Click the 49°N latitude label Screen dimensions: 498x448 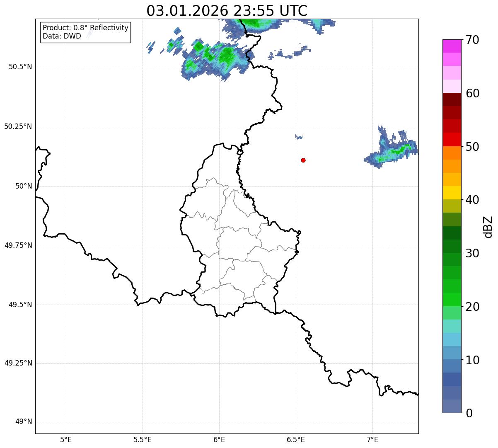(24, 422)
